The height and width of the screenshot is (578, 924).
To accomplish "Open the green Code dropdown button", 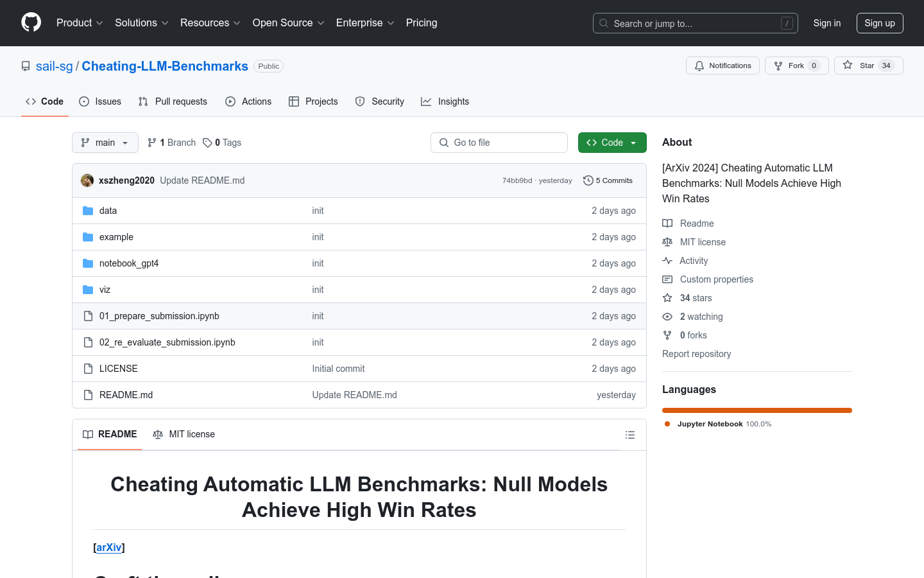I will (x=612, y=143).
